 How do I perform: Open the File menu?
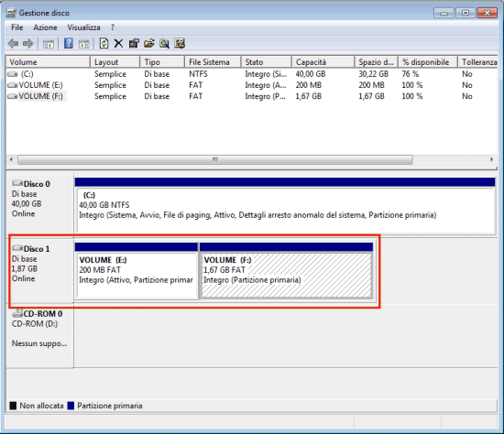pos(17,27)
